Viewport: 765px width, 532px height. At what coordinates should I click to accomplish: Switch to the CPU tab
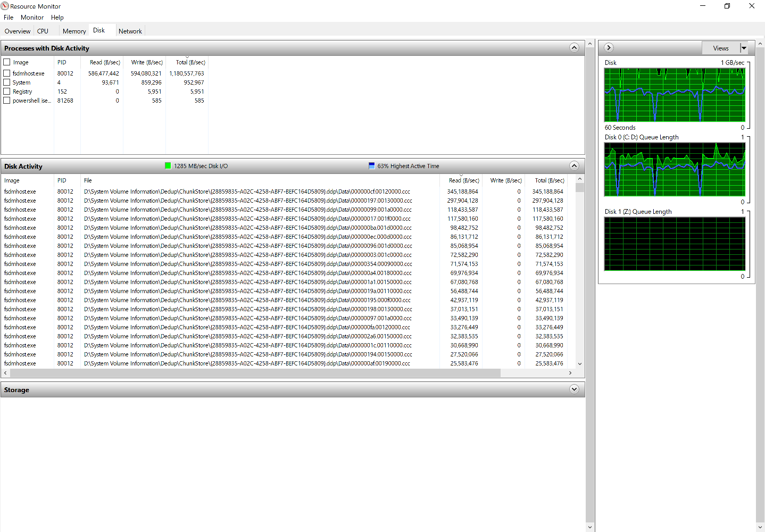[43, 31]
